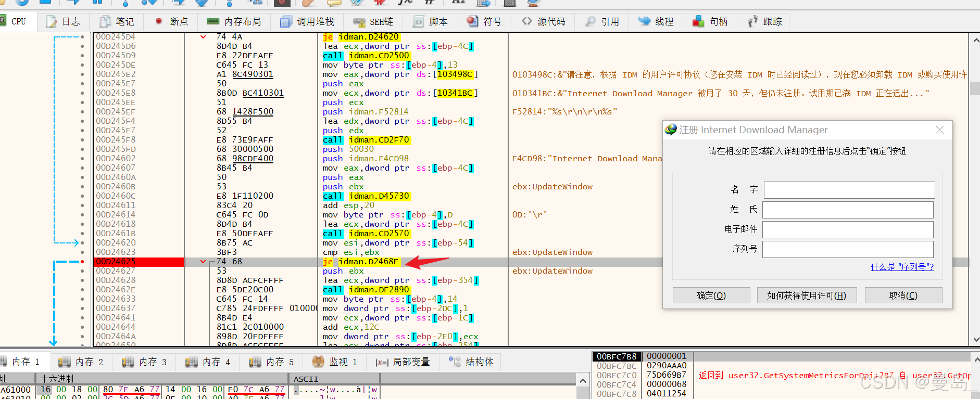Viewport: 980px width, 399px height.
Task: Toggle breakpoint dot at 00D24633
Action: (82, 299)
